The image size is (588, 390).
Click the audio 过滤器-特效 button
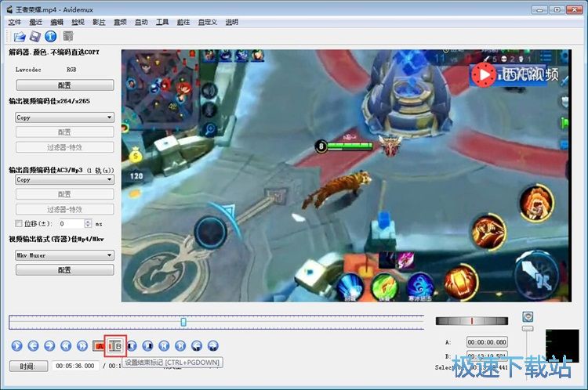tap(64, 209)
